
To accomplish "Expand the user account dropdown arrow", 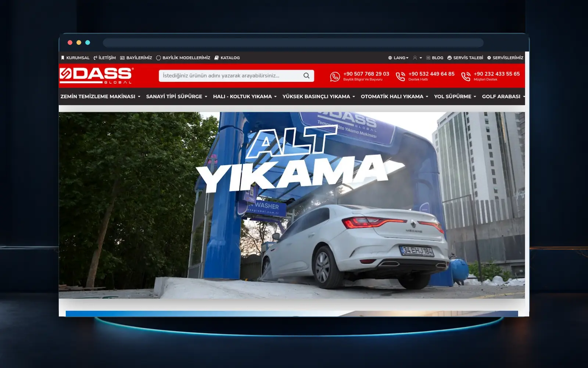I will 421,58.
